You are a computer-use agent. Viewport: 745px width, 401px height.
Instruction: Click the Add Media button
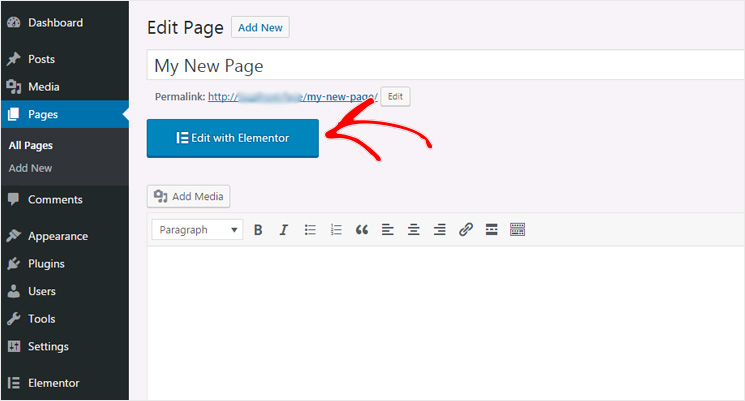189,196
